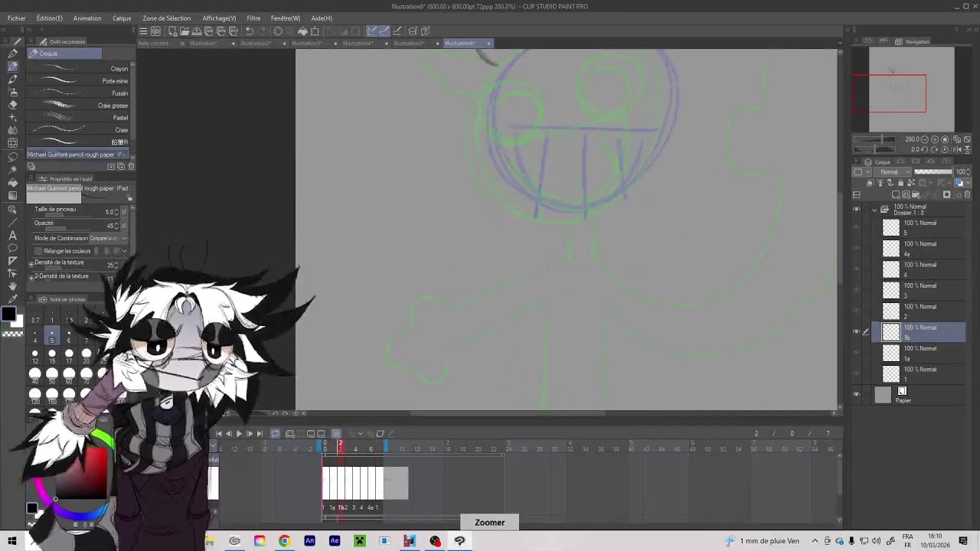Image resolution: width=980 pixels, height=551 pixels.
Task: Enable the Mélanger les couleurs checkbox
Action: 38,251
